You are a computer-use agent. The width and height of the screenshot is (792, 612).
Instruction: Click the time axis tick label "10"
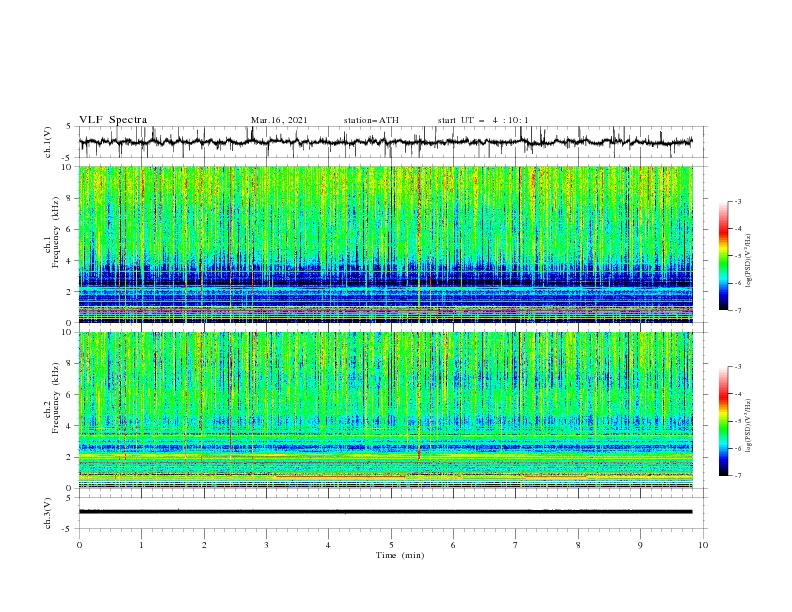[703, 545]
